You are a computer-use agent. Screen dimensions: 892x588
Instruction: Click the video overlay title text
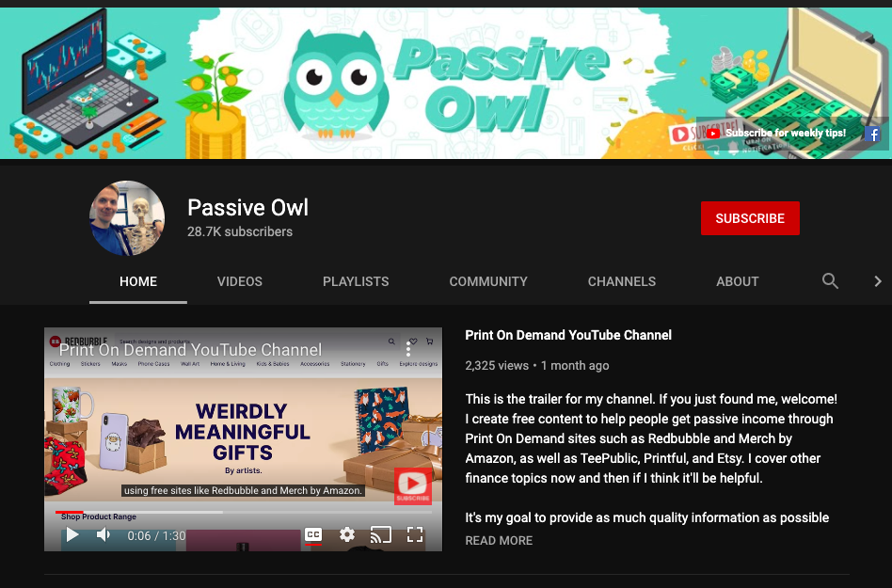click(191, 350)
